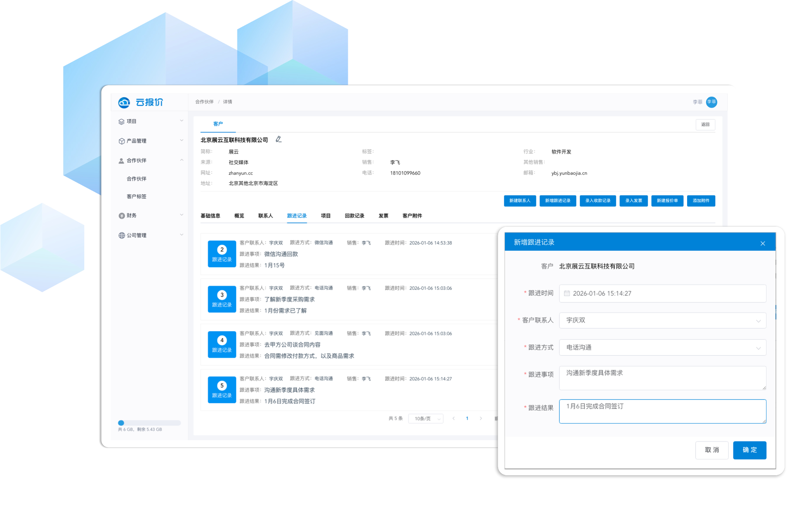Switch to the 回款记录 tab
Viewport: 812px width, 520px height.
(354, 216)
